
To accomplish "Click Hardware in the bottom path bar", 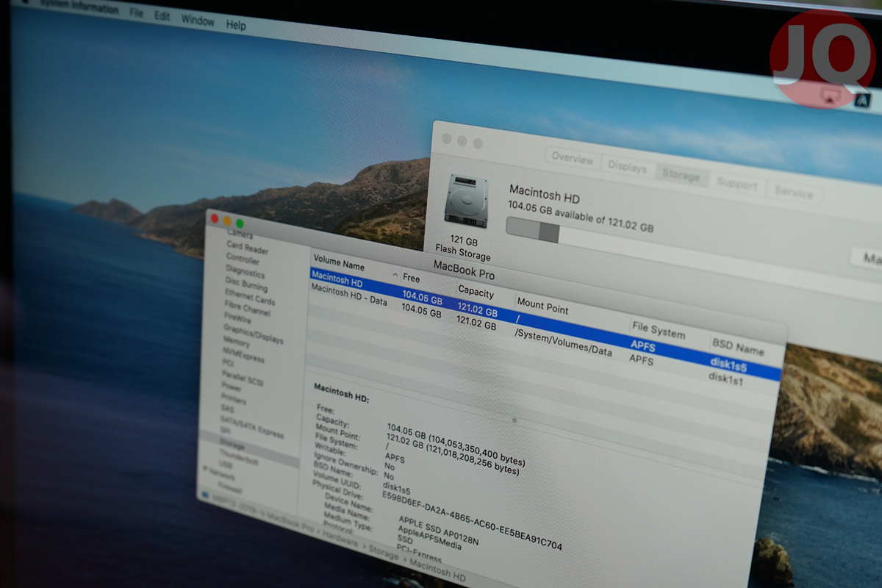I will 340,538.
